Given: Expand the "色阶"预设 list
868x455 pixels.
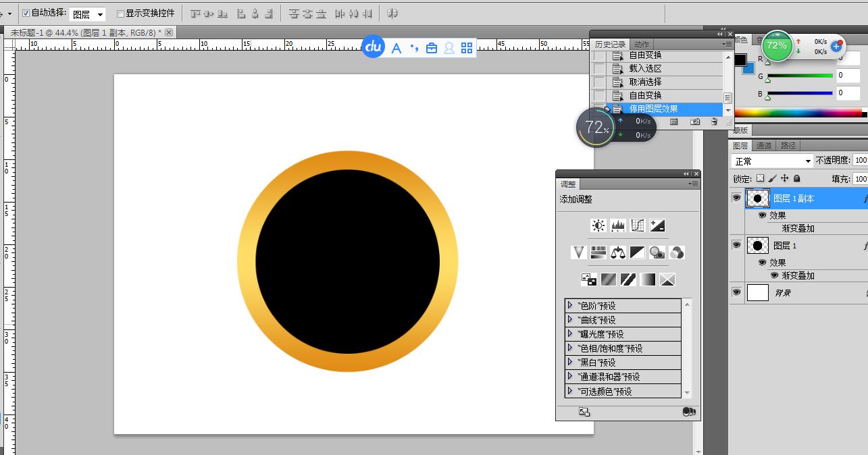Looking at the screenshot, I should tap(571, 306).
